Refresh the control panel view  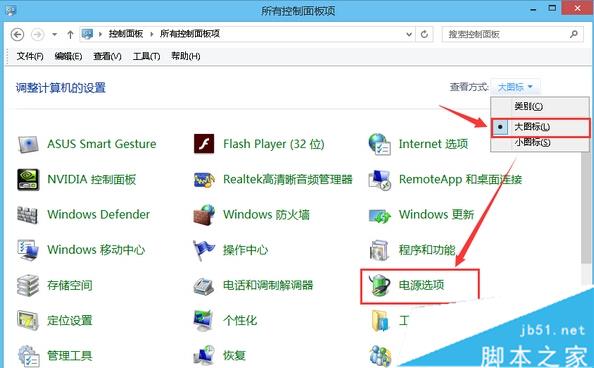424,34
